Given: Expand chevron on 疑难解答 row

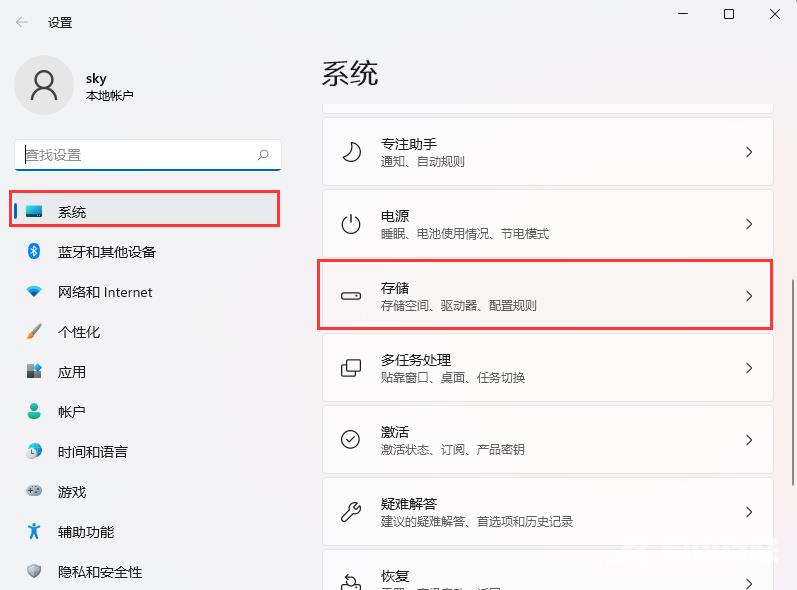Looking at the screenshot, I should click(749, 512).
